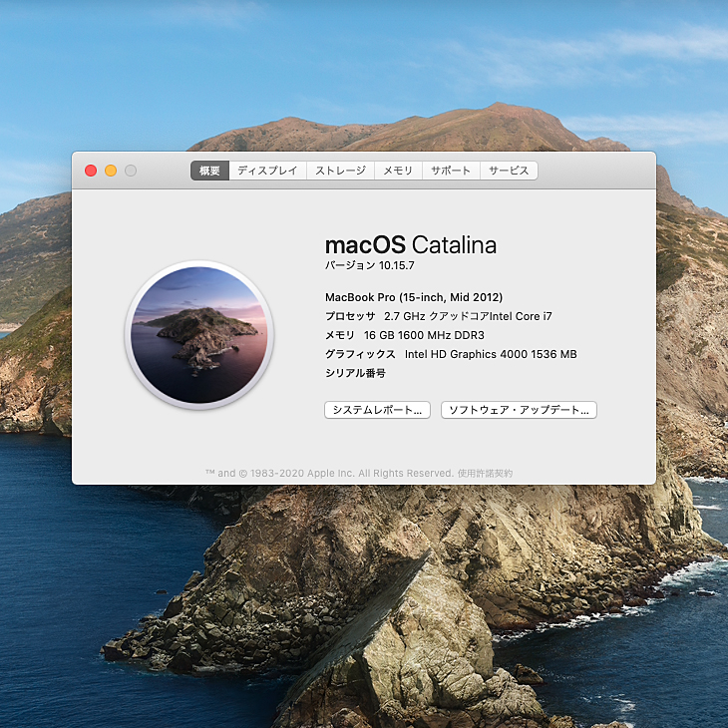Click the プロセッサ 2.7 GHz line
This screenshot has height=728, width=728.
pos(438,316)
